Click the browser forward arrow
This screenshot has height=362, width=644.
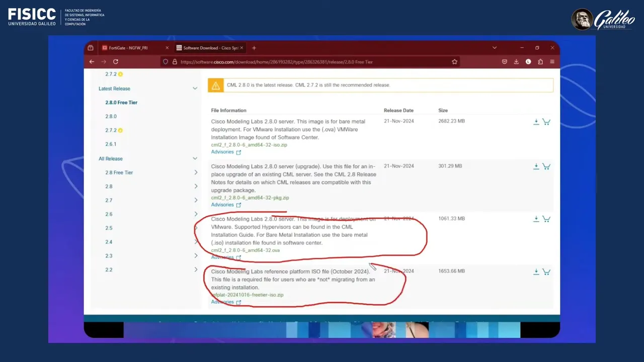point(104,62)
